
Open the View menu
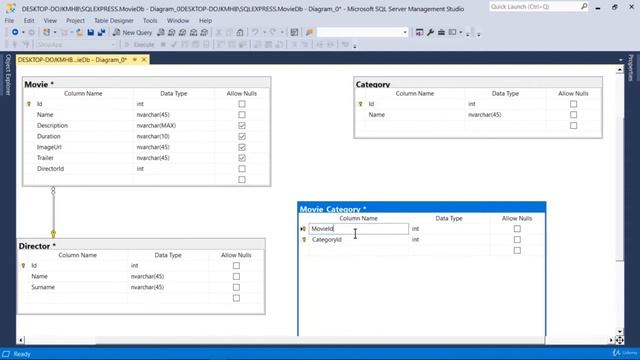click(50, 20)
